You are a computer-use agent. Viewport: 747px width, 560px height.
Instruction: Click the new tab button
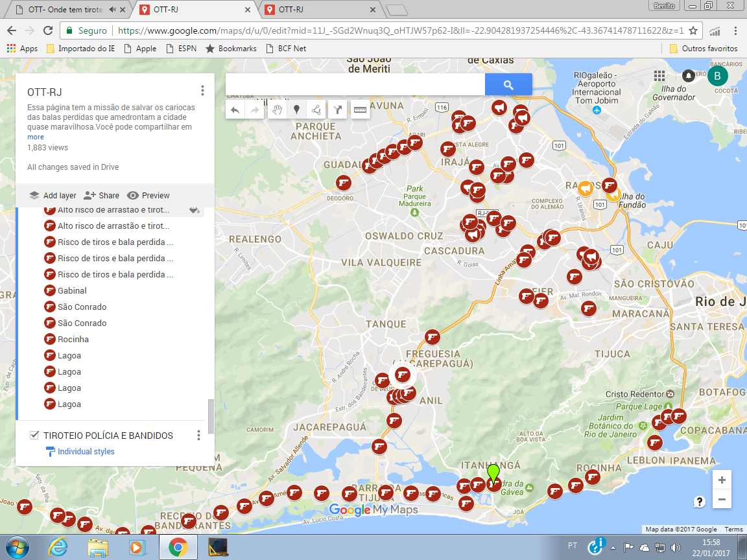396,10
